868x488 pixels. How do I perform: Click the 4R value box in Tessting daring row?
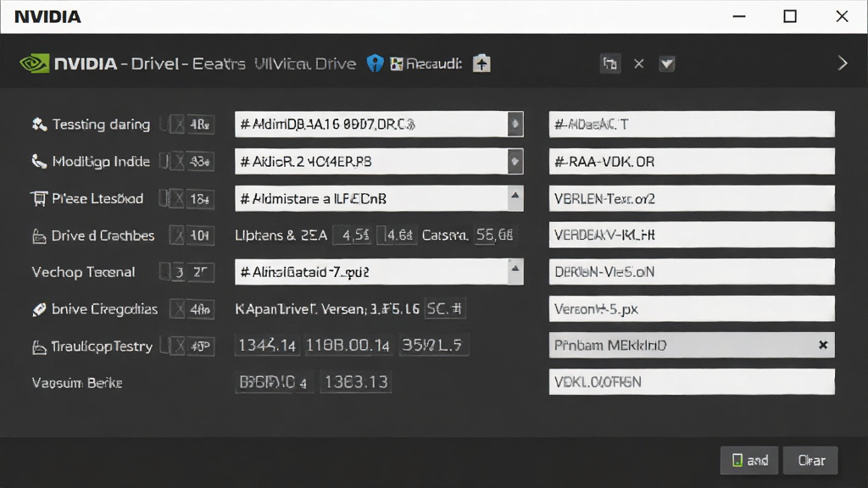click(x=199, y=125)
